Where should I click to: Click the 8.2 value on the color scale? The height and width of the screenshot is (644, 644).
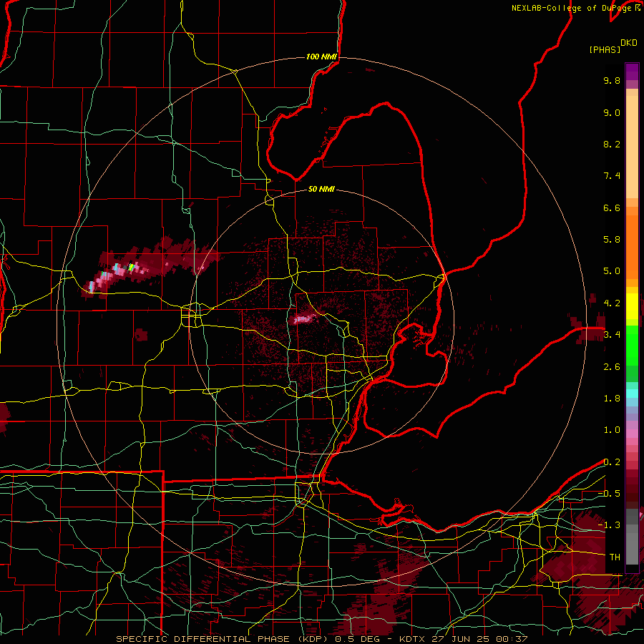[612, 144]
